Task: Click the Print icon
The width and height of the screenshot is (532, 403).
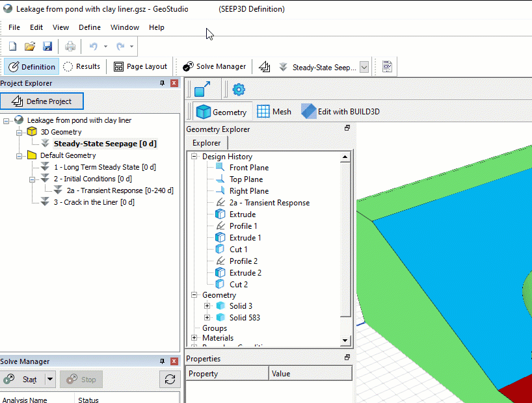Action: point(70,46)
